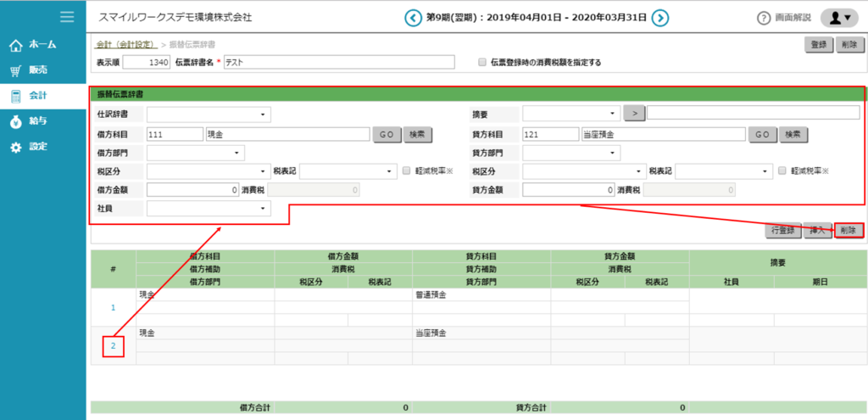The image size is (868, 420).
Task: Click the 行登録 button
Action: (x=782, y=231)
